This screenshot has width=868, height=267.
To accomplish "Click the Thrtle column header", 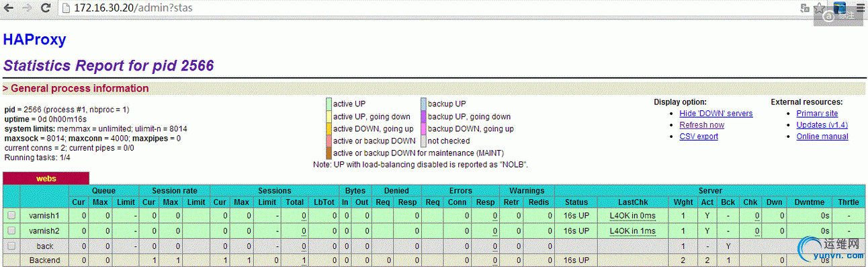I will click(x=848, y=202).
